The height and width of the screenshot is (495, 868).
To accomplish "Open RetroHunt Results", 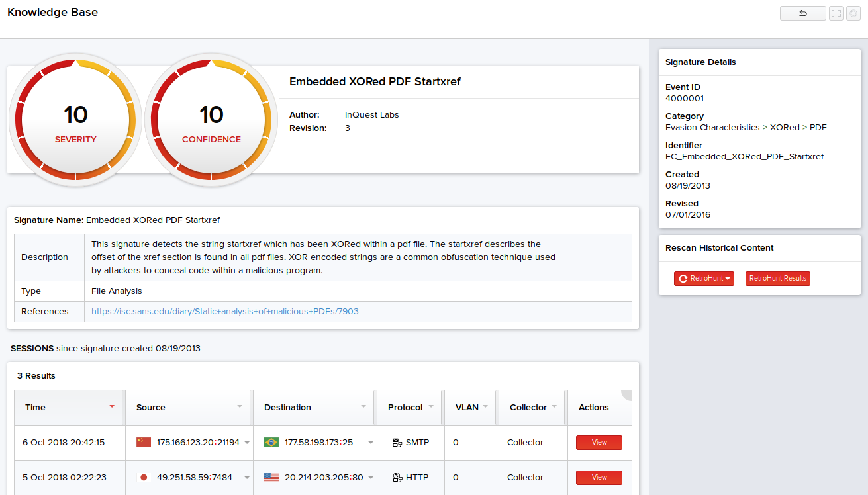I will click(777, 279).
